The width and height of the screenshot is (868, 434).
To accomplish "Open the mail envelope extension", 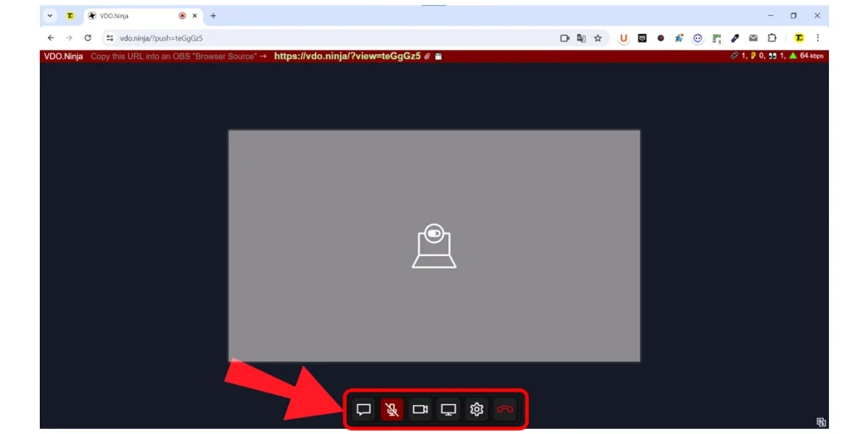I will pos(754,38).
